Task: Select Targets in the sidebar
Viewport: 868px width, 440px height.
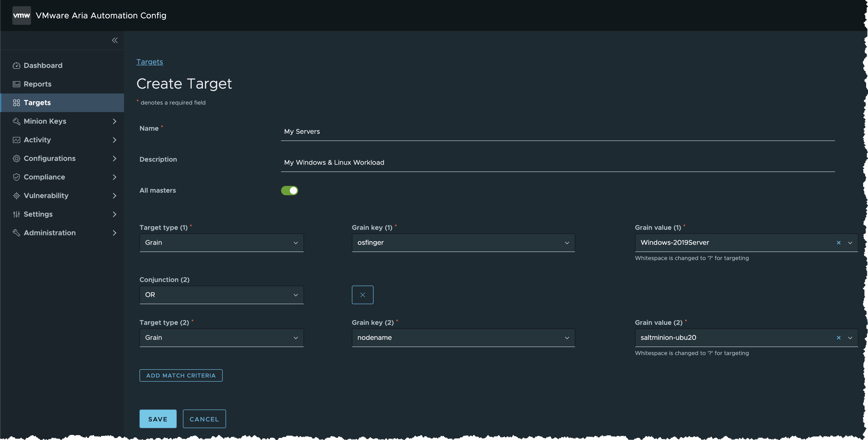Action: click(x=62, y=103)
